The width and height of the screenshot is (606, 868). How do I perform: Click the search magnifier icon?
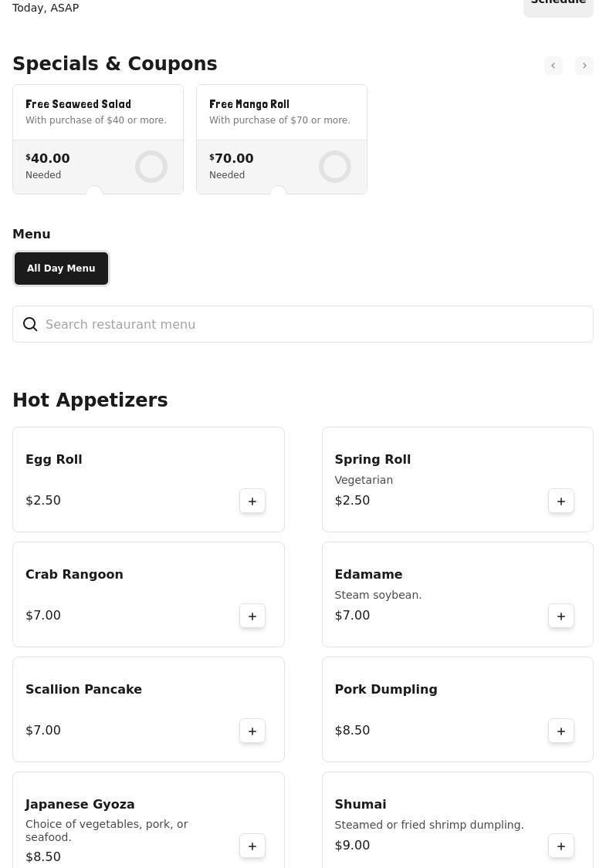[x=30, y=325]
